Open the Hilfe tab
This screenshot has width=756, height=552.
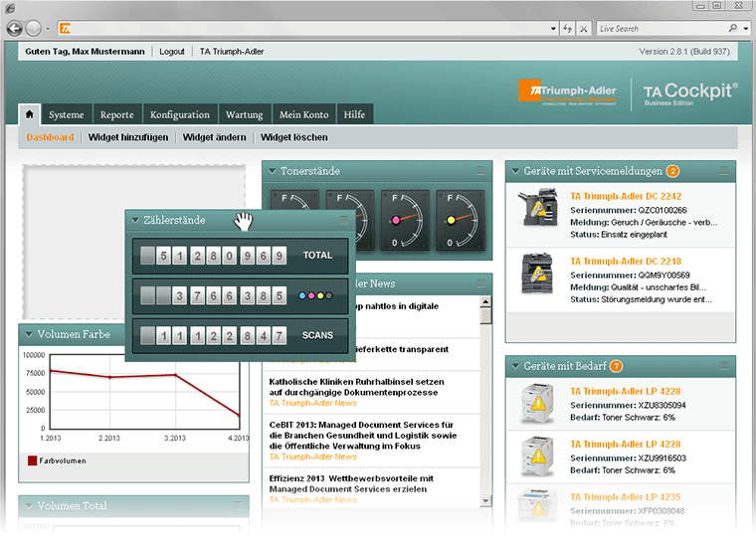[354, 114]
